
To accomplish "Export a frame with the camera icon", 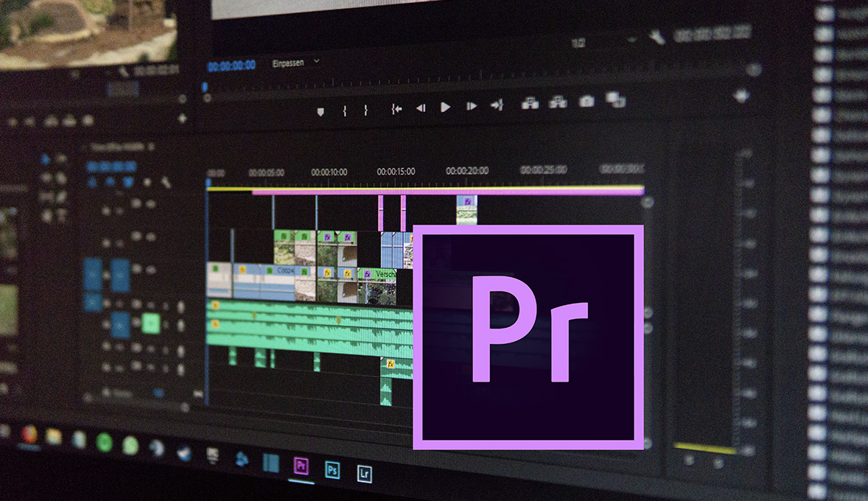I will coord(587,101).
